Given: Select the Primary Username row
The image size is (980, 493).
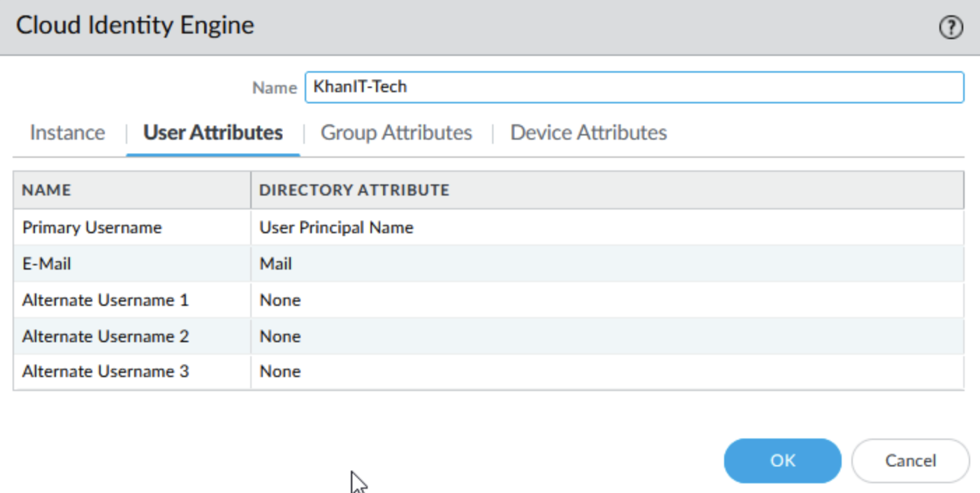Looking at the screenshot, I should [92, 228].
